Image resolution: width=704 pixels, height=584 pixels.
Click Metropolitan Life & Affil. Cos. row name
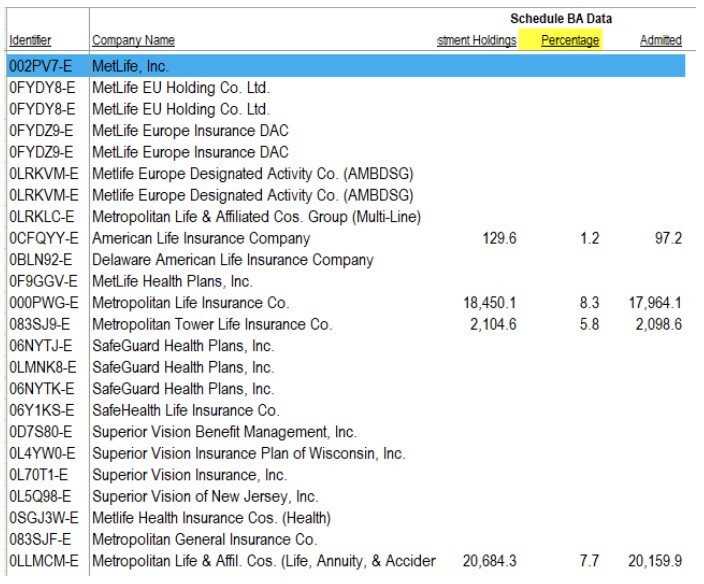[x=264, y=562]
